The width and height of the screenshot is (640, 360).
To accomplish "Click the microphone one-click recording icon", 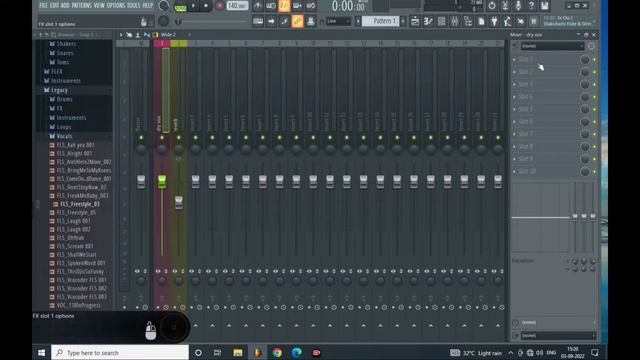I will click(x=518, y=6).
